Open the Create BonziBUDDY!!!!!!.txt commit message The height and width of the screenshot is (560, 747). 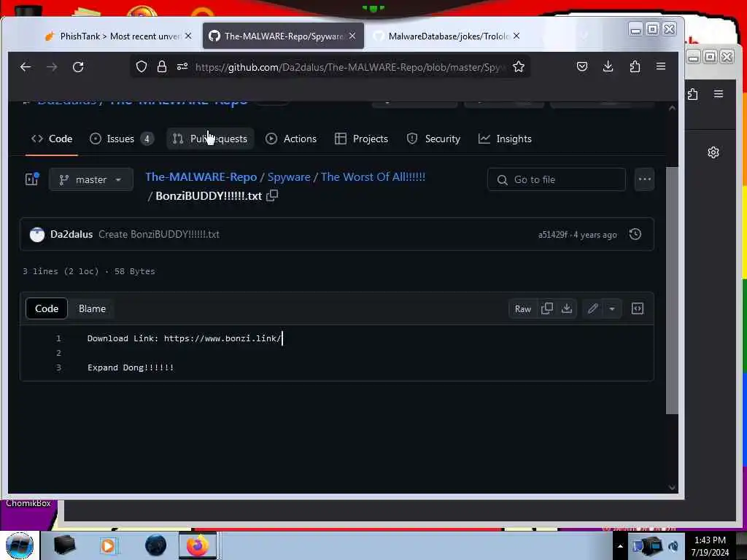click(158, 234)
